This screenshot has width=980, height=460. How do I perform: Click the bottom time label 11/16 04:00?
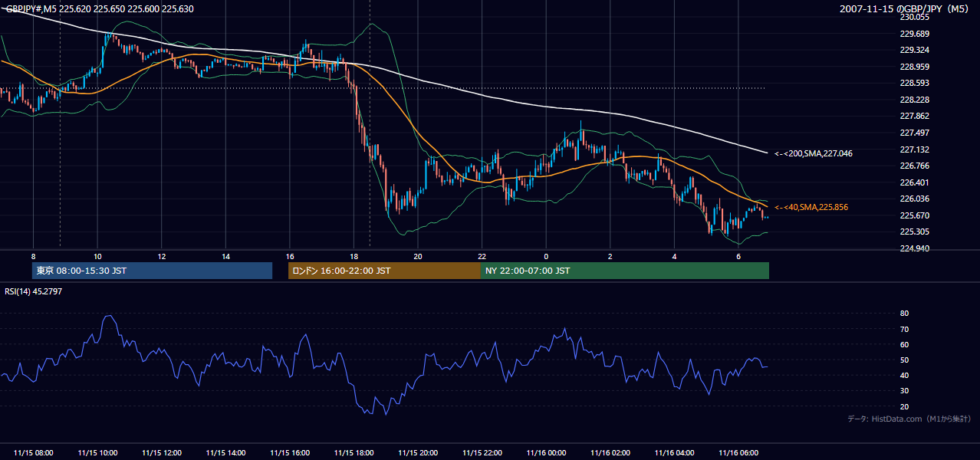coord(675,453)
